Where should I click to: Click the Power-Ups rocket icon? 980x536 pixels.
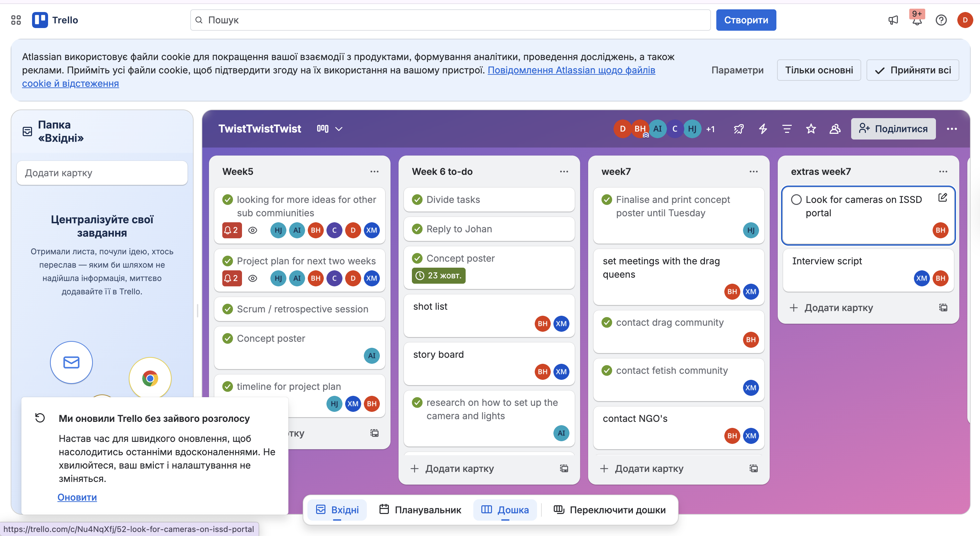tap(738, 129)
